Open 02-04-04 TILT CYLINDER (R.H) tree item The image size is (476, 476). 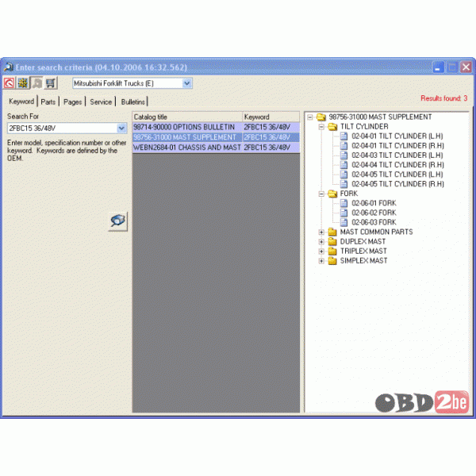coord(397,165)
